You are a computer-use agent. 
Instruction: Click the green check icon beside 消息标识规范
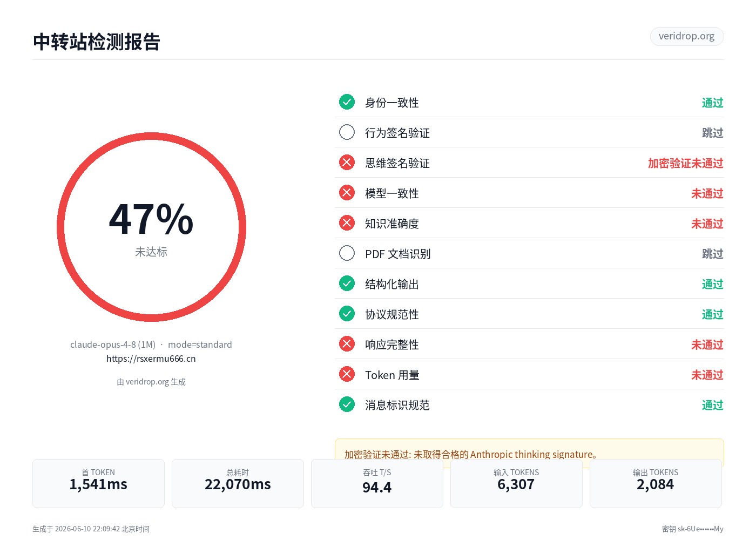pyautogui.click(x=347, y=404)
